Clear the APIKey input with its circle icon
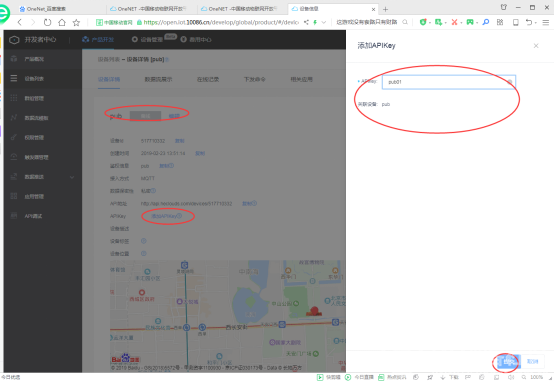The image size is (554, 383). tap(510, 82)
